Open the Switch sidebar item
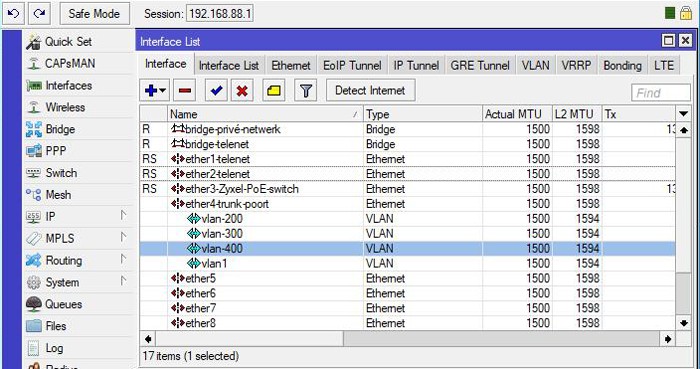 tap(51, 173)
